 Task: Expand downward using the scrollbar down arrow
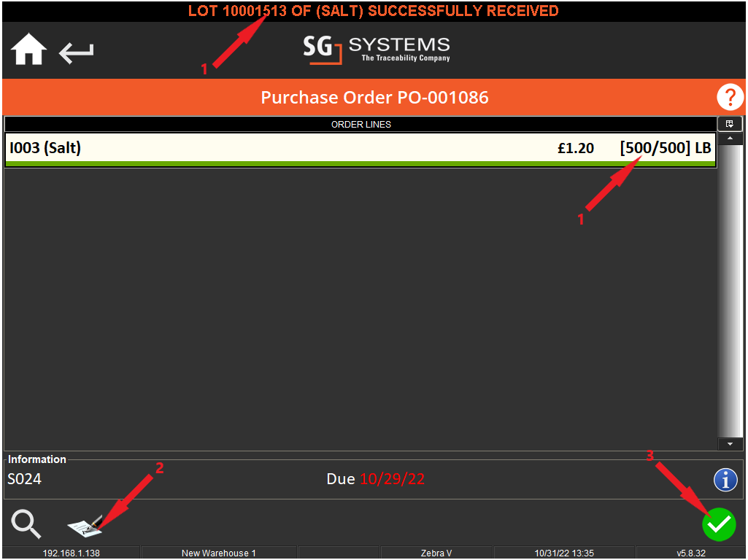coord(730,443)
